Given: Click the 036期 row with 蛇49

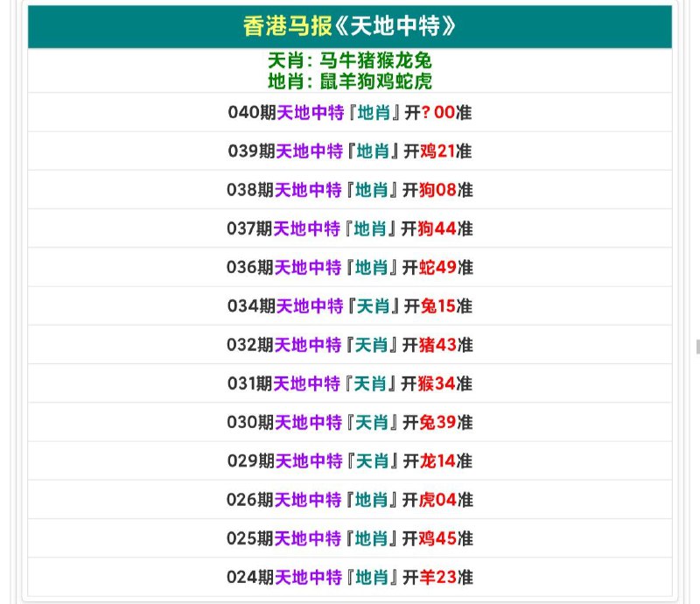Looking at the screenshot, I should pos(349,267).
